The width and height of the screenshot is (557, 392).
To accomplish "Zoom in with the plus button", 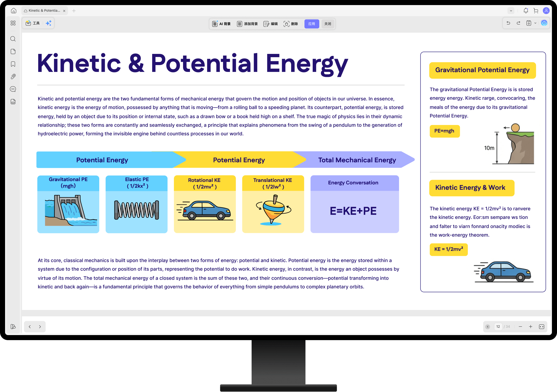I will 531,327.
